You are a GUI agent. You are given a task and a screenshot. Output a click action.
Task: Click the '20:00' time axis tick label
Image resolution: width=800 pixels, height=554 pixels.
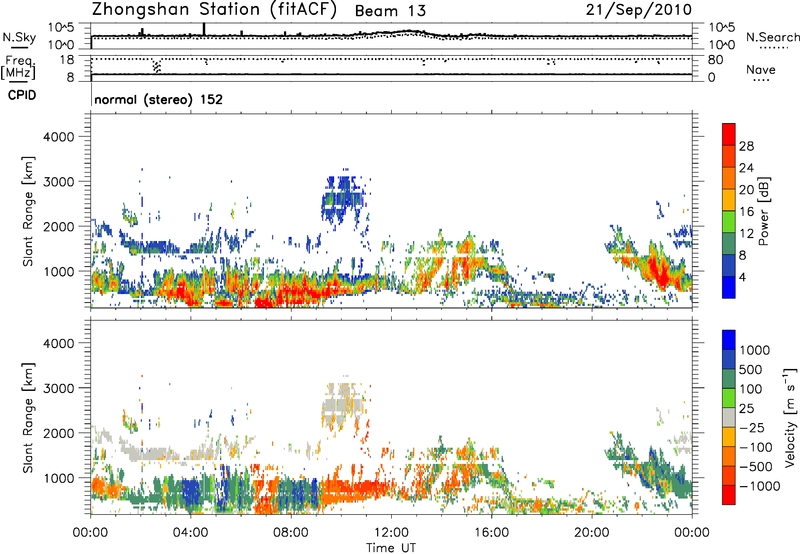[x=592, y=533]
